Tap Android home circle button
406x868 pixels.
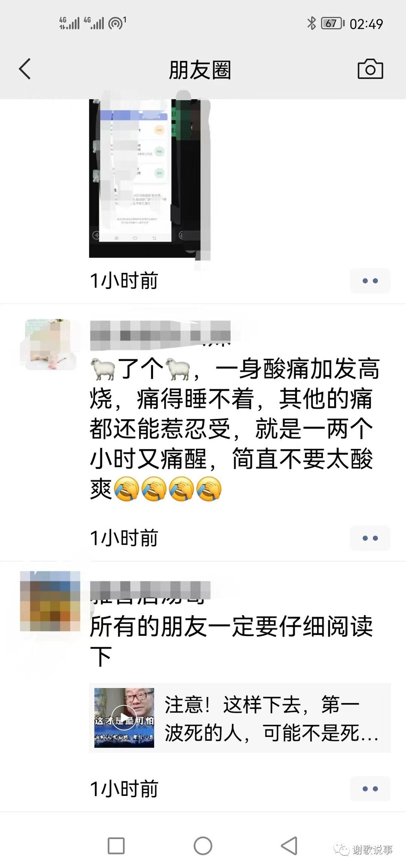(x=203, y=846)
